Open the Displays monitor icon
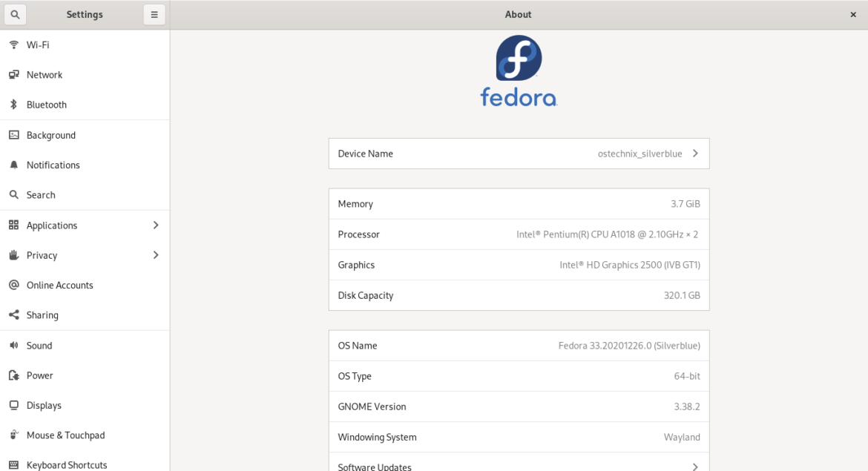The height and width of the screenshot is (471, 868). point(13,405)
